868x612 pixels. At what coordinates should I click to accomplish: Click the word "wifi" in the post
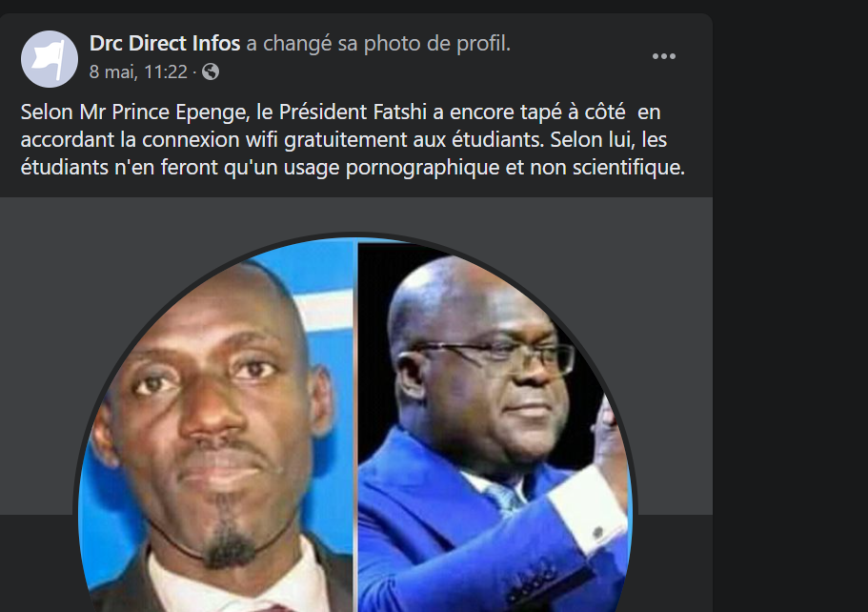262,139
